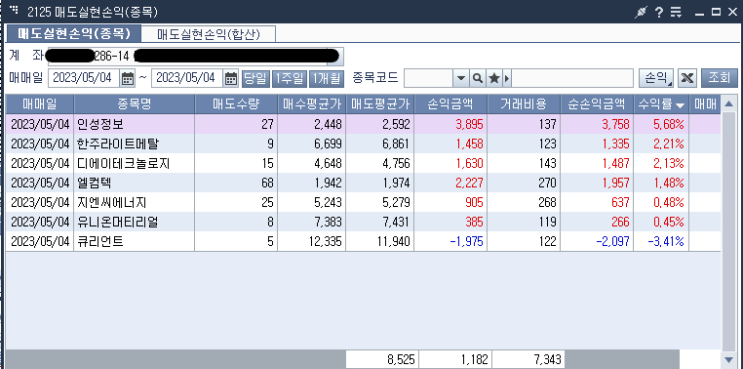Viewport: 743px width, 369px height.
Task: Click the quantity 68 cell
Action: tap(236, 183)
